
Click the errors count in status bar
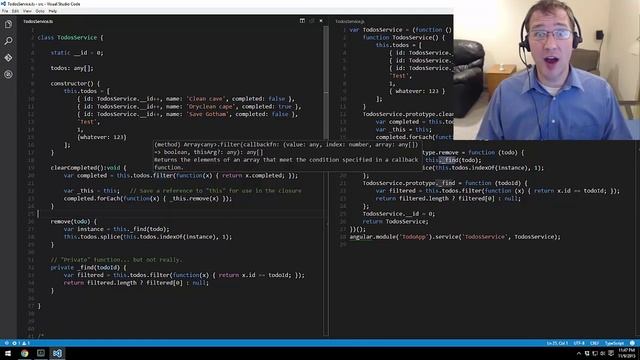pyautogui.click(x=16, y=343)
